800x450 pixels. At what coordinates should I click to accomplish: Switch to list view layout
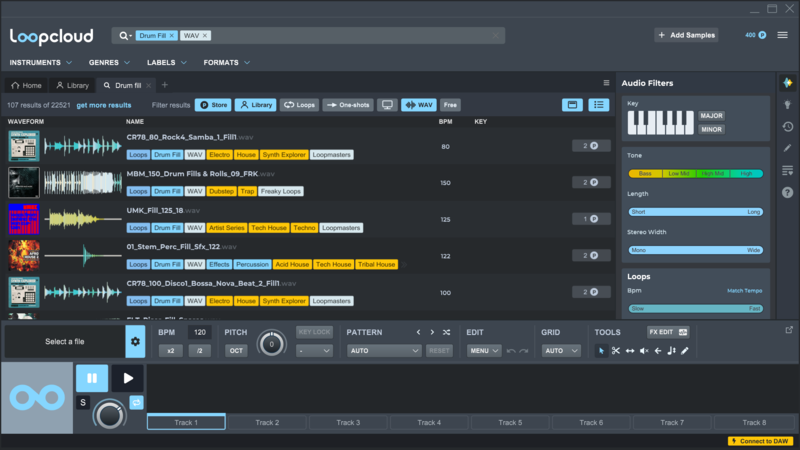click(x=598, y=105)
